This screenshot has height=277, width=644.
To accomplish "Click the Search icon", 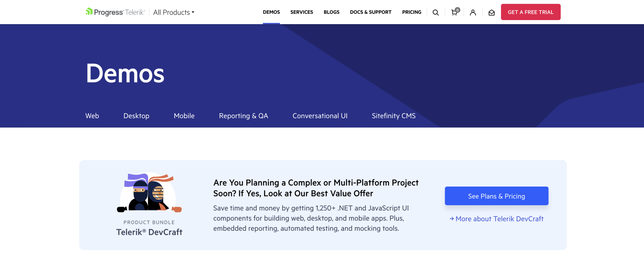I will 436,12.
